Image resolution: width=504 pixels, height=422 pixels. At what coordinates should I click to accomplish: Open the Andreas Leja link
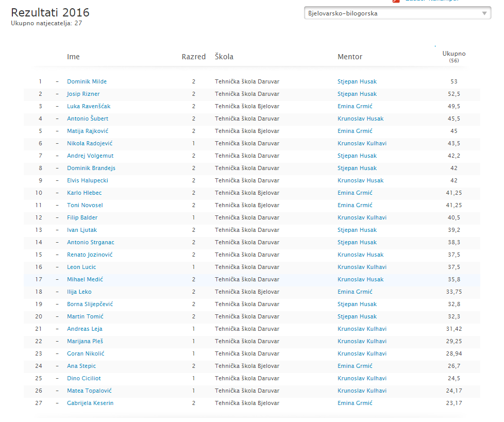[85, 329]
